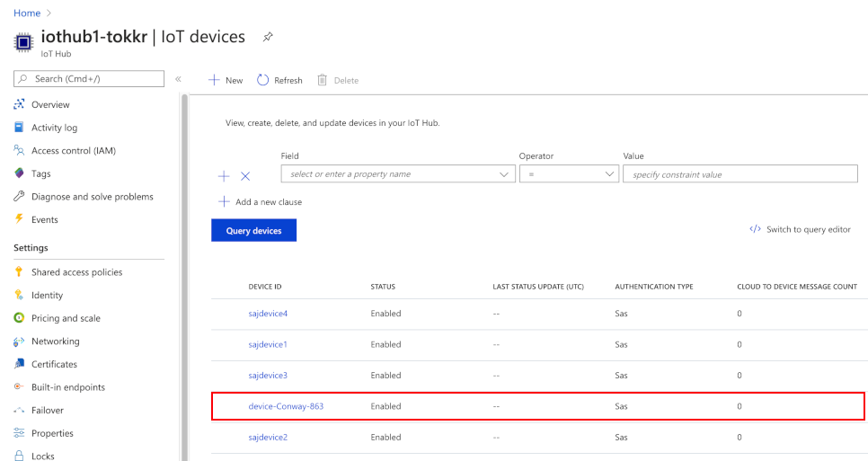
Task: Go to Home breadcrumb
Action: pos(27,13)
